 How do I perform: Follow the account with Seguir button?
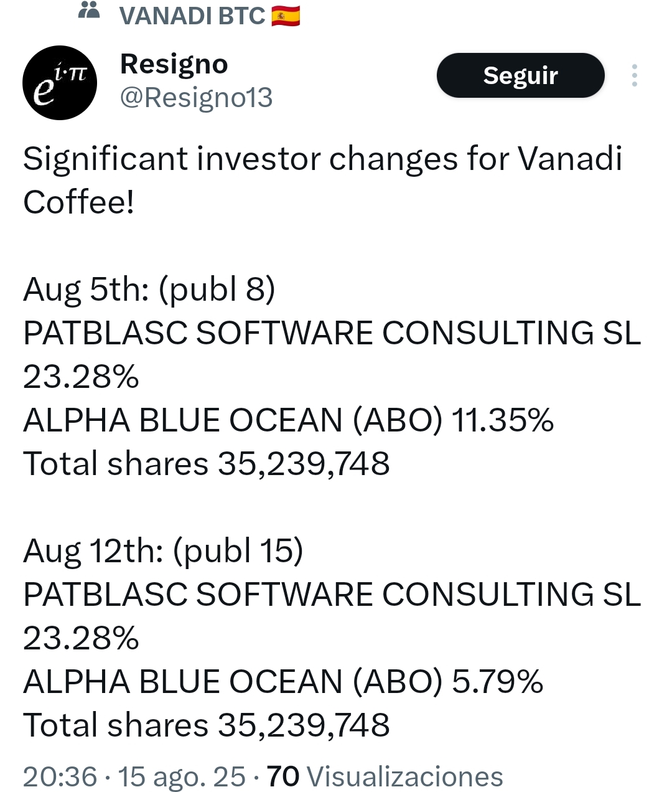click(x=521, y=75)
